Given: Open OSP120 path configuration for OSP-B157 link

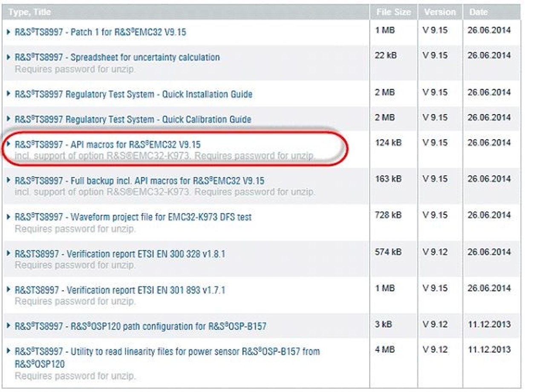Looking at the screenshot, I should 141,327.
